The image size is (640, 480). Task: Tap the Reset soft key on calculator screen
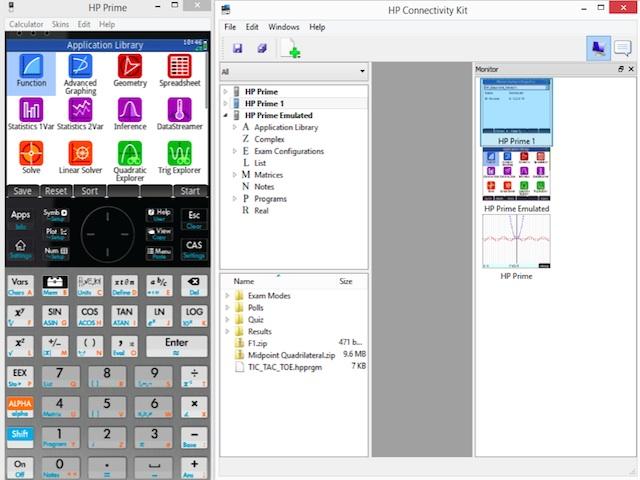pyautogui.click(x=56, y=191)
